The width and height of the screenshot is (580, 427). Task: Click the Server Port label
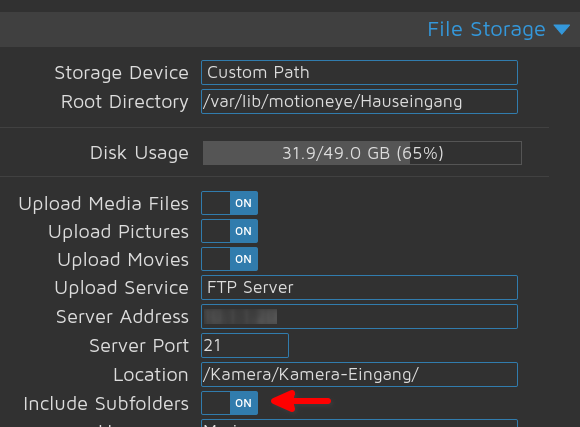pos(139,346)
